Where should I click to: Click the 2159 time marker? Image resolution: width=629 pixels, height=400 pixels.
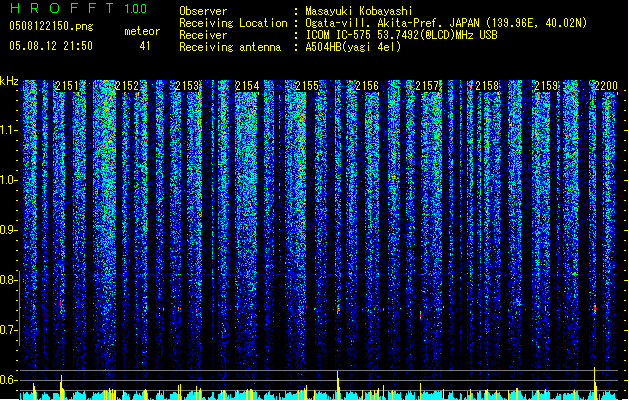(546, 86)
